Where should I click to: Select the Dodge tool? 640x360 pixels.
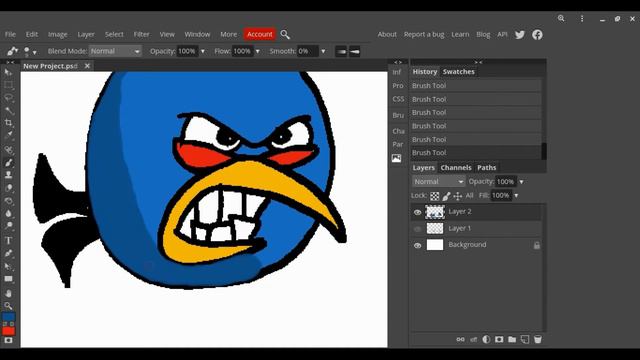[x=8, y=225]
